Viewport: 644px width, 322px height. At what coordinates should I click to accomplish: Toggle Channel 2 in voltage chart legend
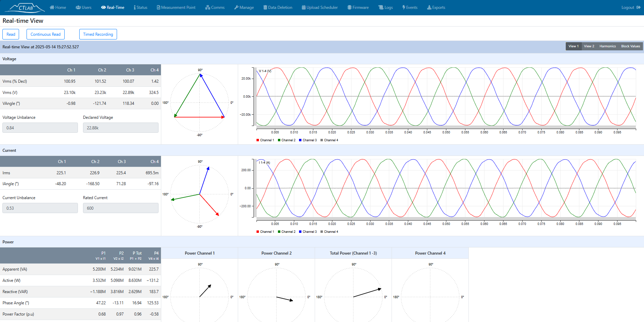[x=287, y=140]
